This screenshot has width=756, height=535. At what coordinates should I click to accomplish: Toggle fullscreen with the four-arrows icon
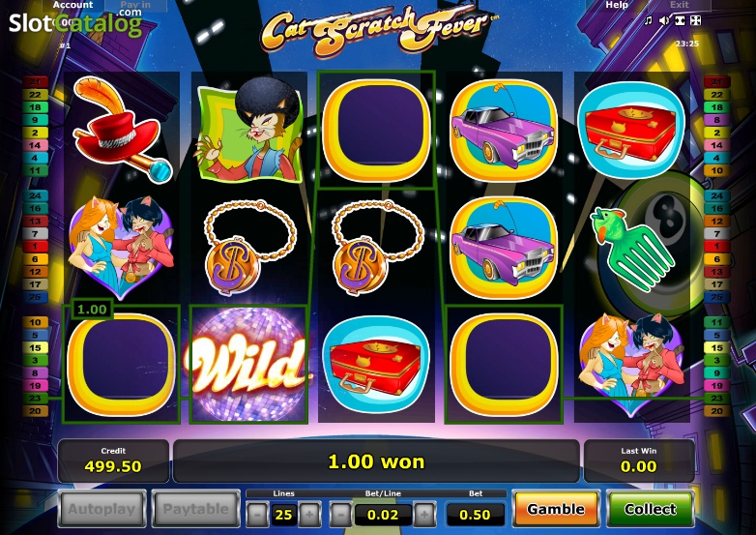click(x=696, y=20)
